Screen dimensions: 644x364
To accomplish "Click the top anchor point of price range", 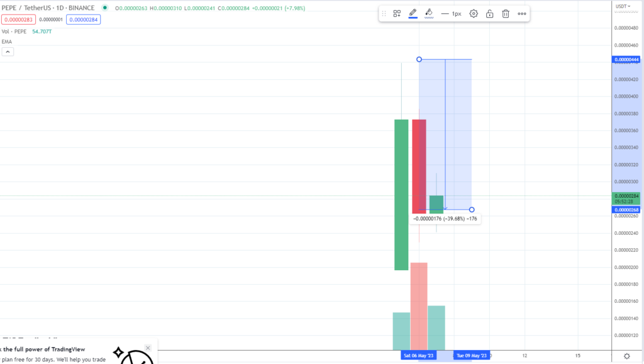I will pos(419,59).
